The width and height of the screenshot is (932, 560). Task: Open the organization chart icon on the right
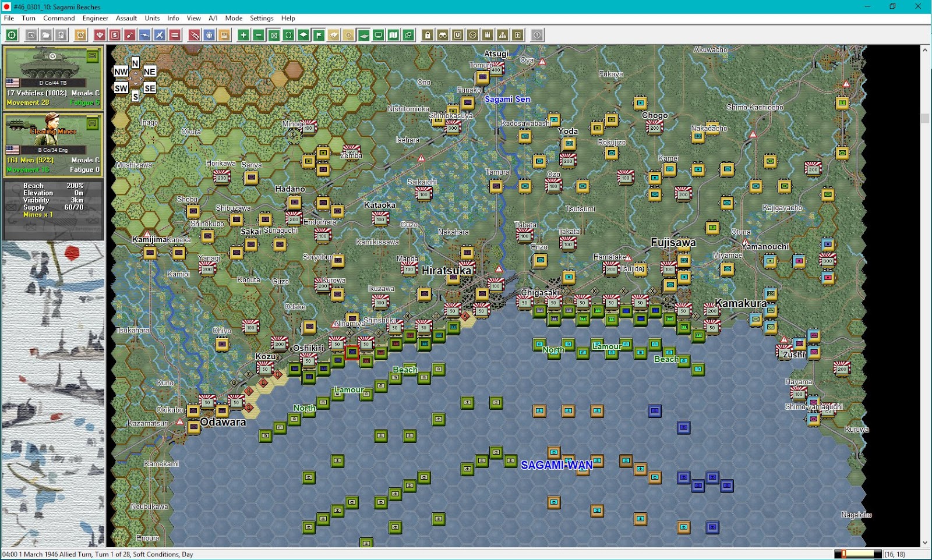502,35
